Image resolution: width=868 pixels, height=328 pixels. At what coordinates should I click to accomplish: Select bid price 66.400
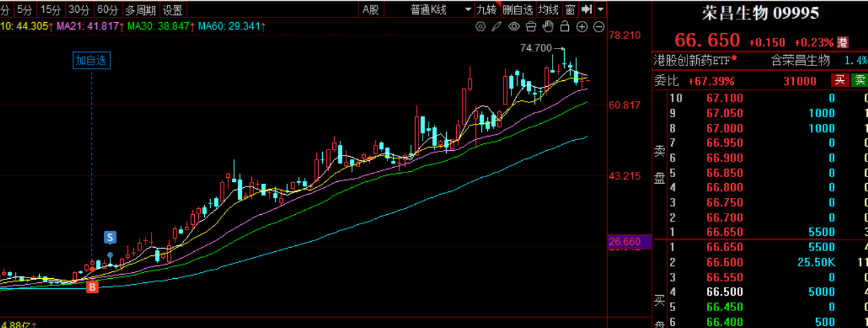[724, 321]
